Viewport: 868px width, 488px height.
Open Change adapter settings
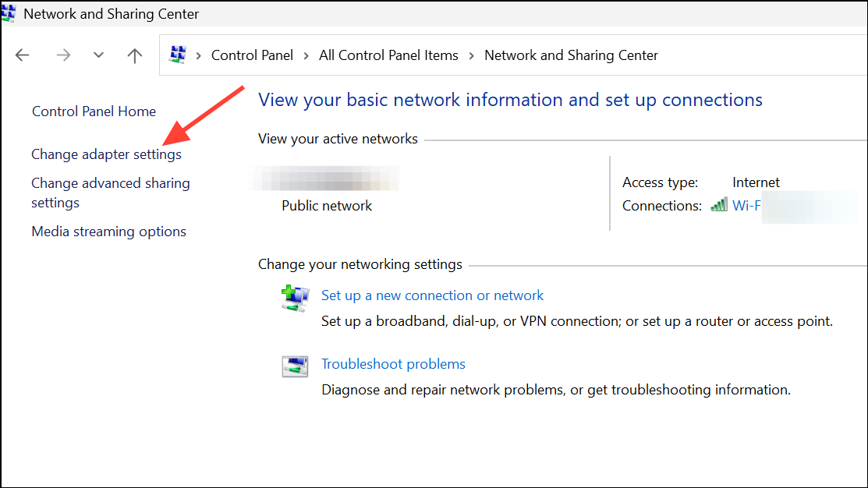click(106, 154)
